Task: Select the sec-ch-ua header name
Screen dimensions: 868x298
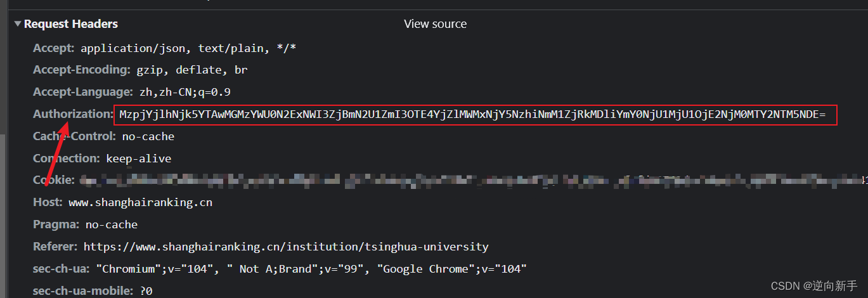Action: coord(62,269)
